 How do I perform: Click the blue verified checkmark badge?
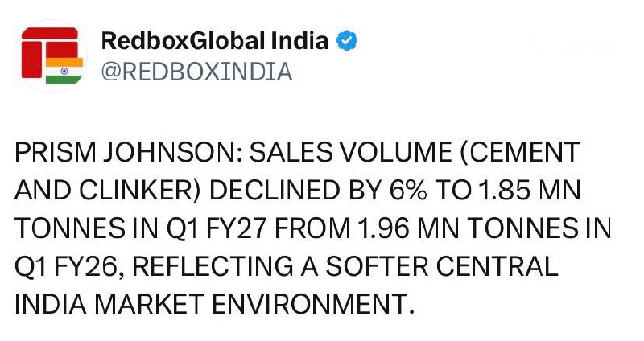[x=347, y=41]
